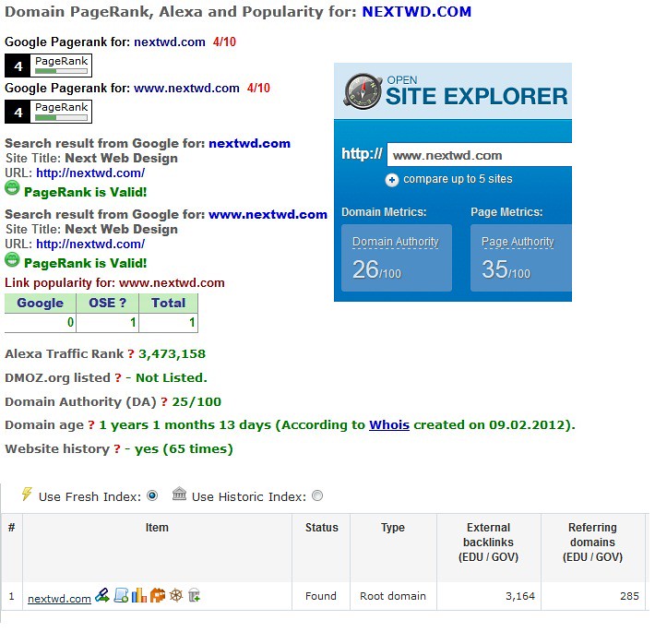The width and height of the screenshot is (655, 644).
Task: Click the orange houses icon in the nextwd.com row
Action: coord(158,595)
